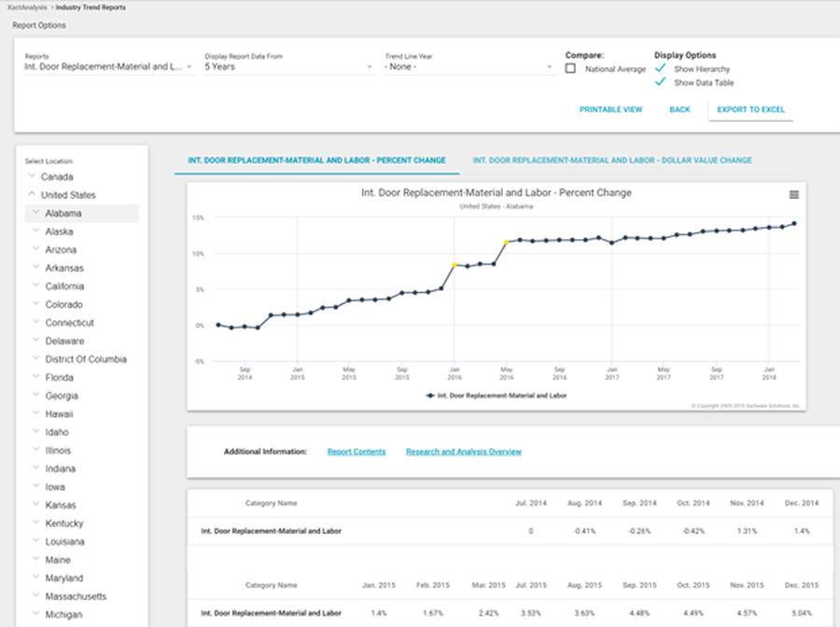Click the yellow data point at May 2016
Image resolution: width=840 pixels, height=627 pixels.
(x=507, y=243)
